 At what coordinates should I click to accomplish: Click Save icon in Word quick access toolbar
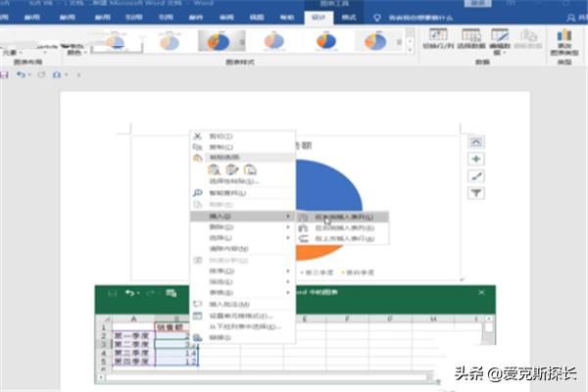(4, 74)
